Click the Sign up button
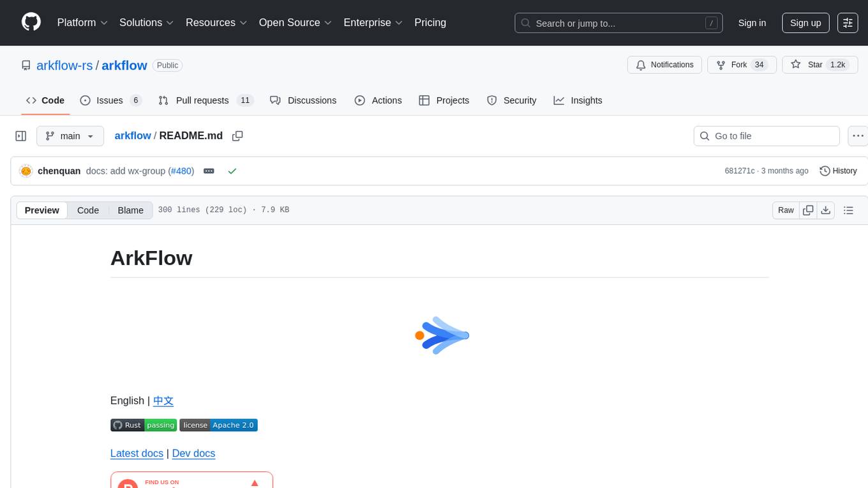Screen dimensions: 868x488 (805, 23)
